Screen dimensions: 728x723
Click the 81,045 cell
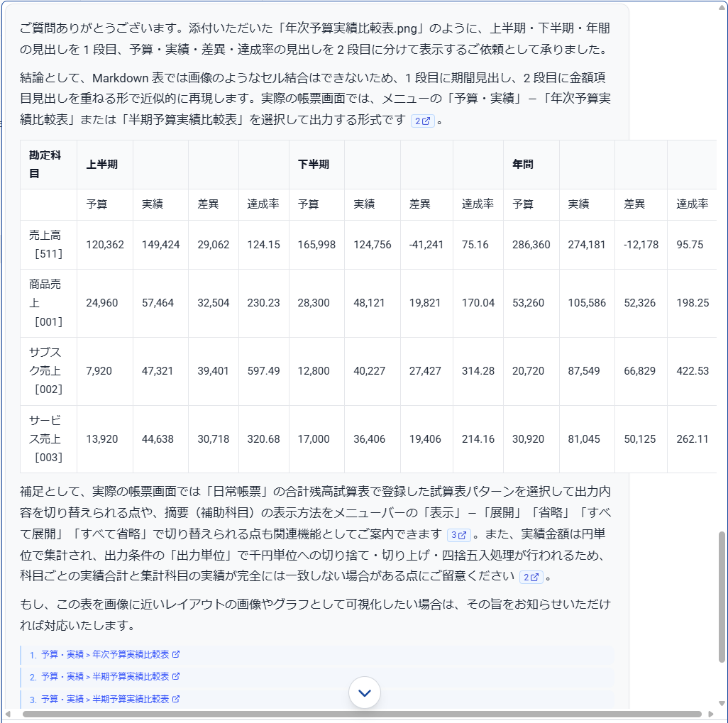[x=587, y=439]
